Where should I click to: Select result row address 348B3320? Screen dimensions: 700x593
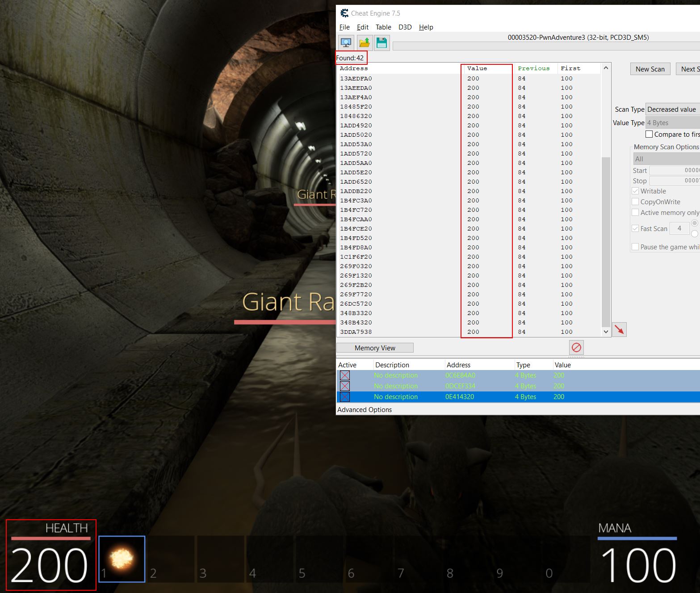pos(469,313)
